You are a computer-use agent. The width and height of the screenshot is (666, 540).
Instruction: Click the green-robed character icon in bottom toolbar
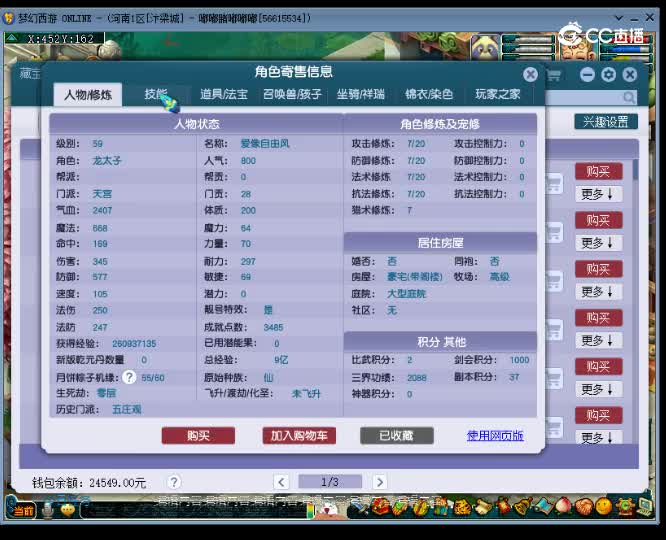point(441,506)
